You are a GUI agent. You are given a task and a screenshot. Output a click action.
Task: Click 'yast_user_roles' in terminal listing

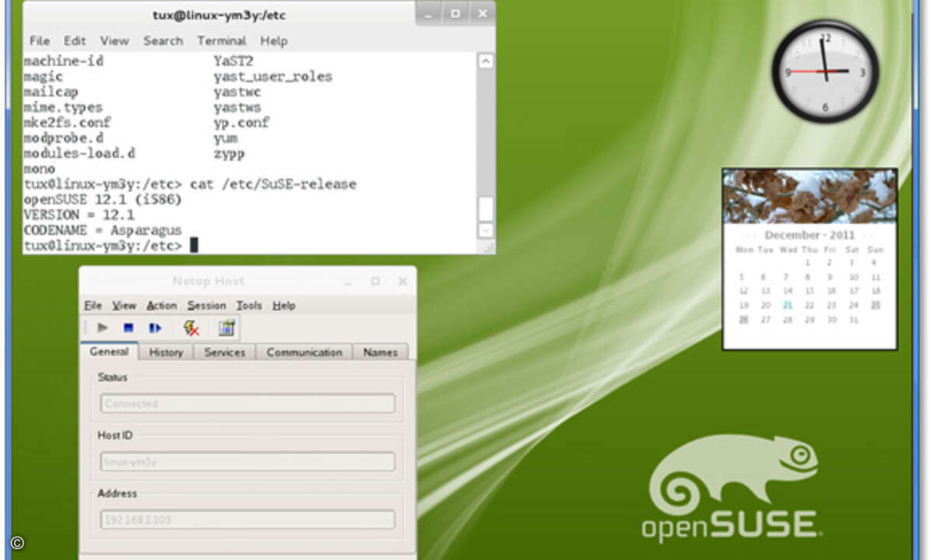tap(273, 76)
